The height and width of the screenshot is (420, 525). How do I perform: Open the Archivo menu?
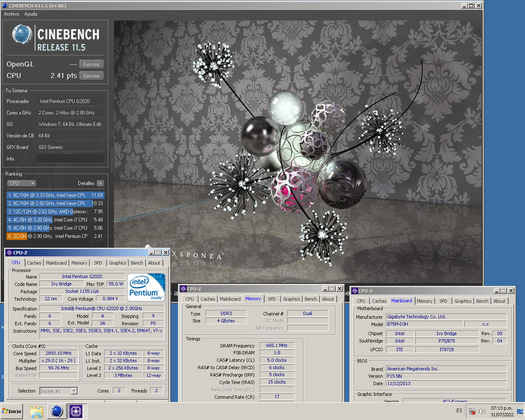point(11,14)
